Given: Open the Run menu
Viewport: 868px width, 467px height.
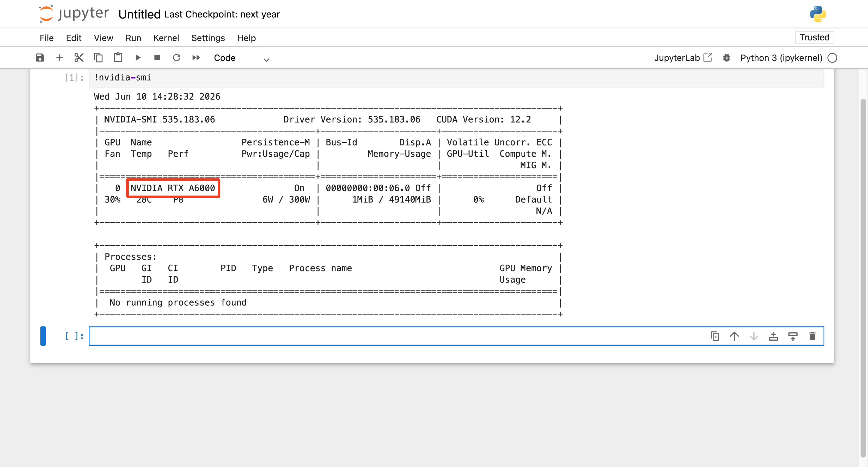Looking at the screenshot, I should pos(133,38).
